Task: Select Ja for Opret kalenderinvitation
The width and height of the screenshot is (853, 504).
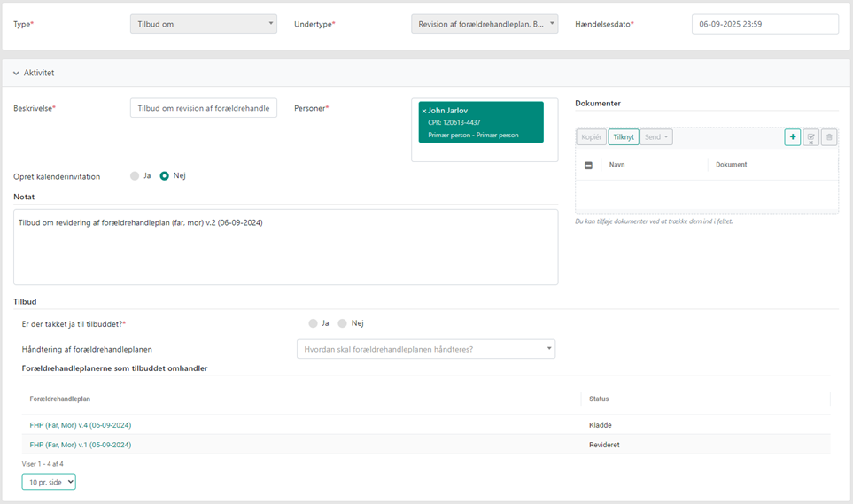Action: click(x=136, y=176)
